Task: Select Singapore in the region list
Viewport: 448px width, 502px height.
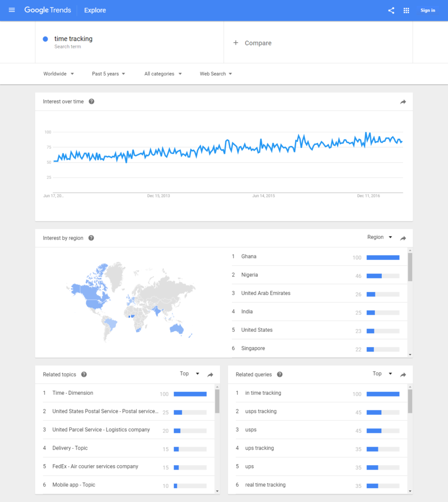Action: (x=320, y=349)
